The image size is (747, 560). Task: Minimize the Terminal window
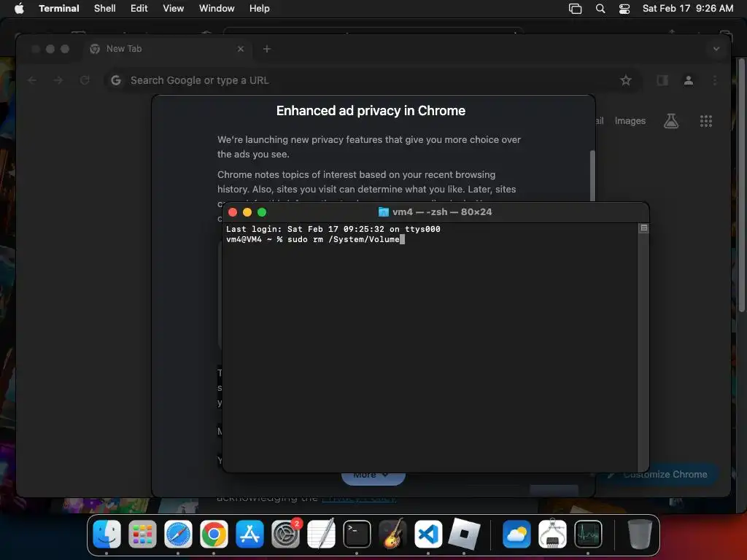click(x=247, y=212)
